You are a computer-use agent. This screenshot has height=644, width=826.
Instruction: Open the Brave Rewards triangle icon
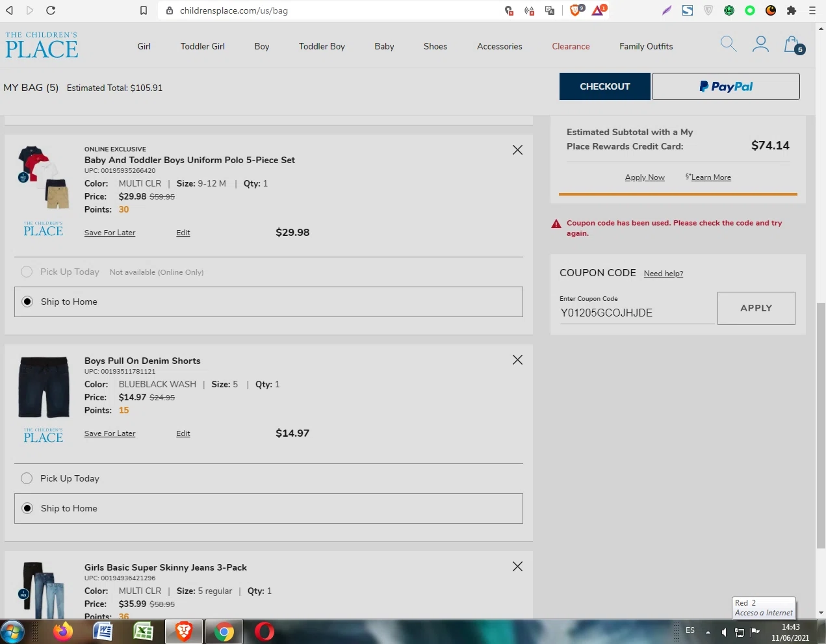(599, 10)
